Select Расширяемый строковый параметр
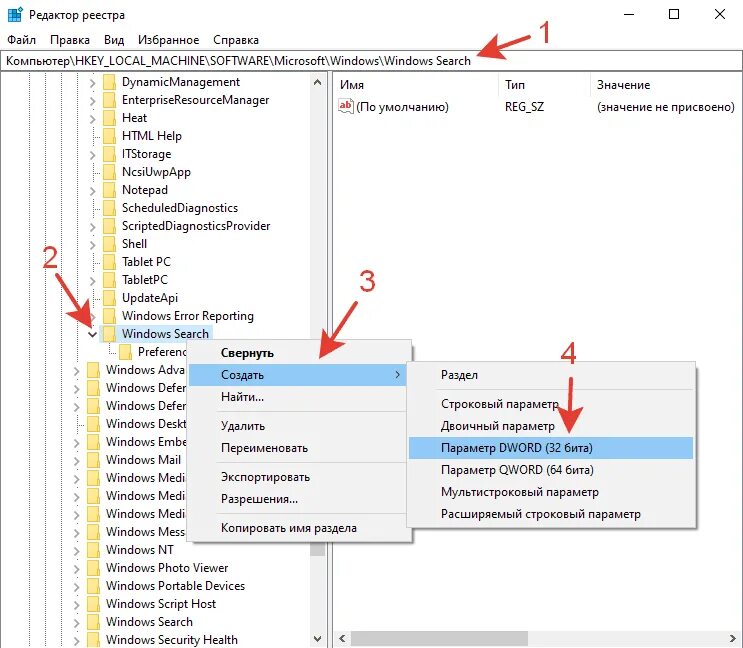Screen dimensions: 743x648 click(x=551, y=513)
